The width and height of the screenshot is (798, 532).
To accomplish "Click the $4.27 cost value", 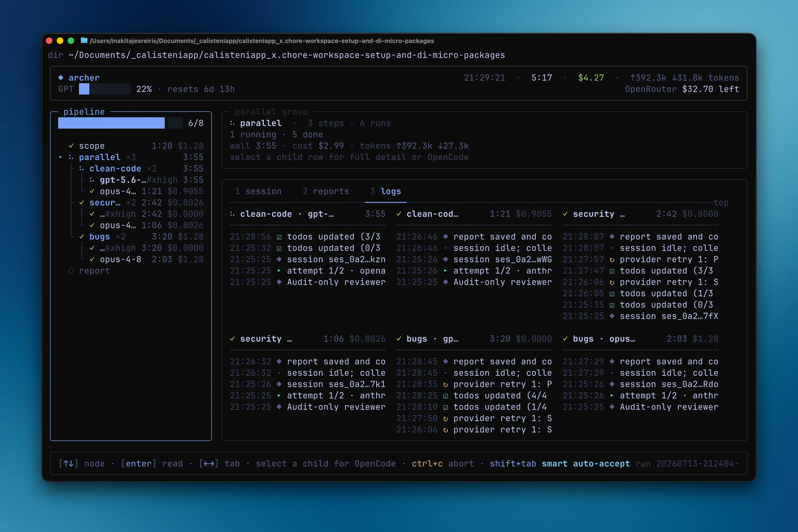I will [x=591, y=78].
